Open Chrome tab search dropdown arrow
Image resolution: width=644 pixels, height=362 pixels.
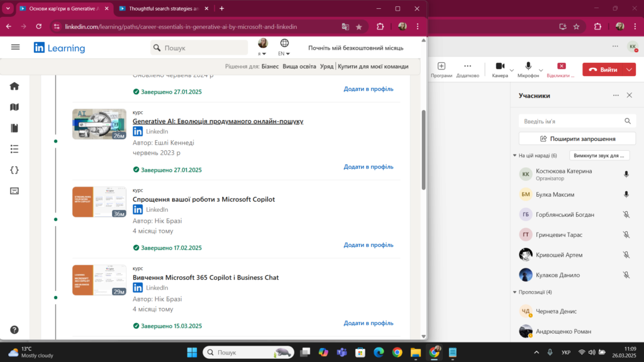point(8,8)
